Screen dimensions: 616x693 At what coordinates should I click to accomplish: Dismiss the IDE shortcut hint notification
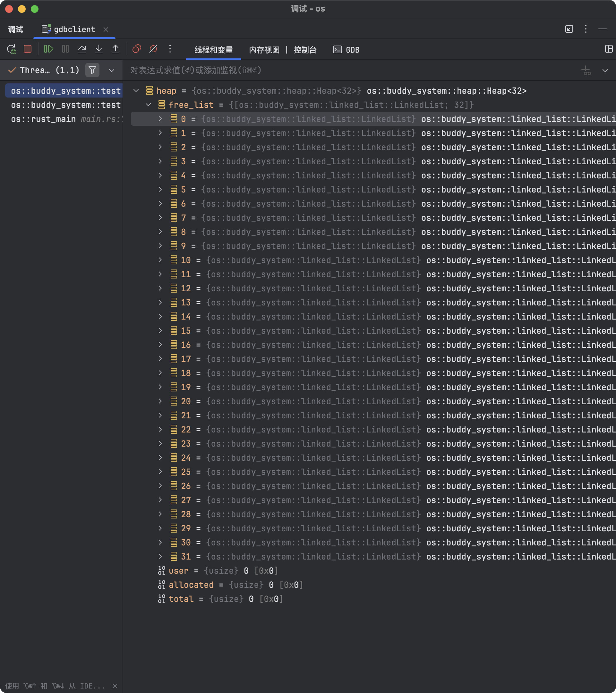pos(115,686)
